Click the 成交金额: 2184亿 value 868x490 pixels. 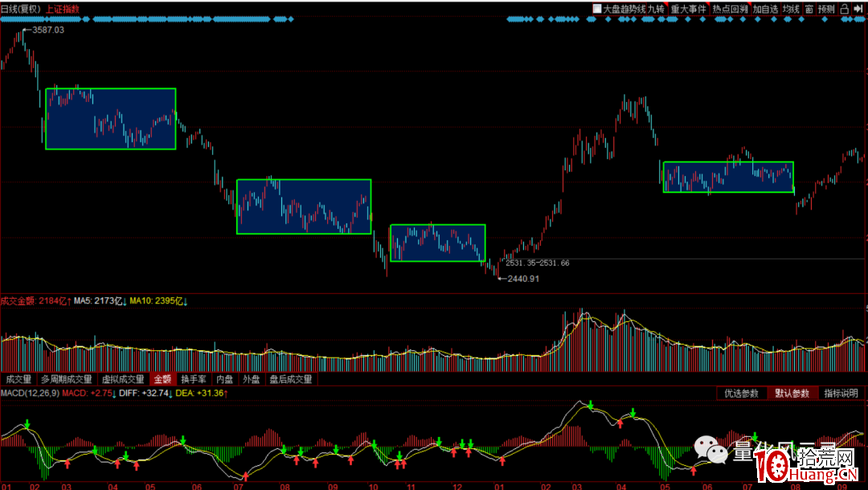point(33,301)
